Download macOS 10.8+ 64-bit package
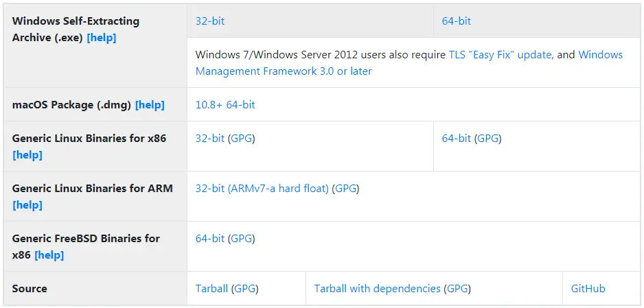 [225, 105]
